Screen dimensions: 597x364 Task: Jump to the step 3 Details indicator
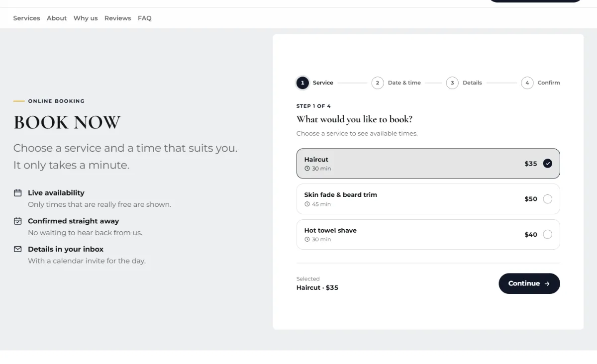(x=452, y=83)
